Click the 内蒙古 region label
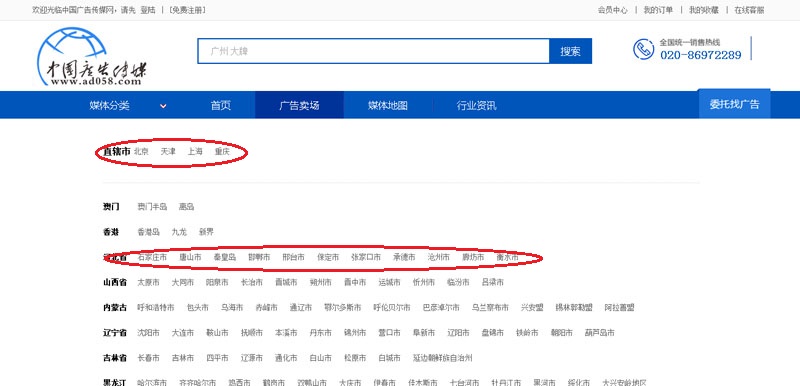800x386 pixels. click(x=115, y=307)
